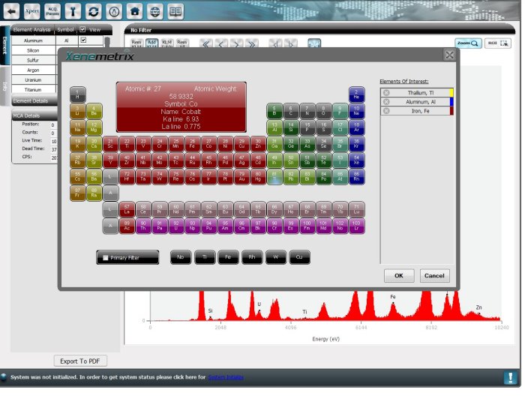The height and width of the screenshot is (420, 525).
Task: Click the alert exclamation icon in status bar
Action: point(510,377)
